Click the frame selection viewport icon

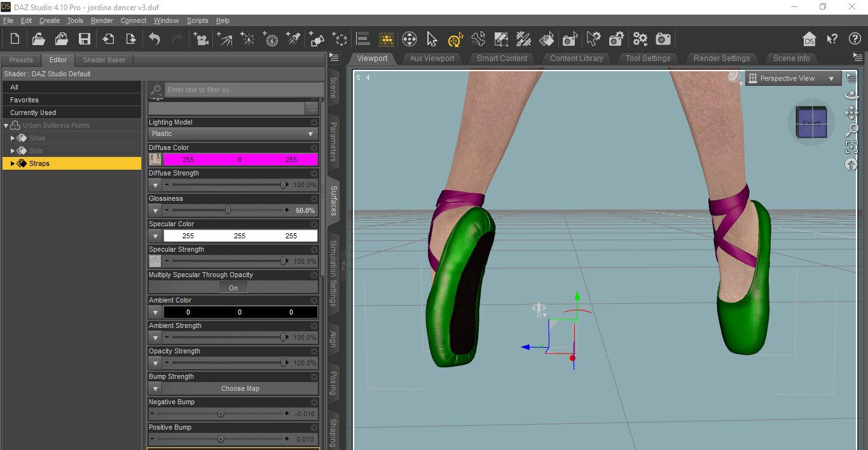(851, 147)
